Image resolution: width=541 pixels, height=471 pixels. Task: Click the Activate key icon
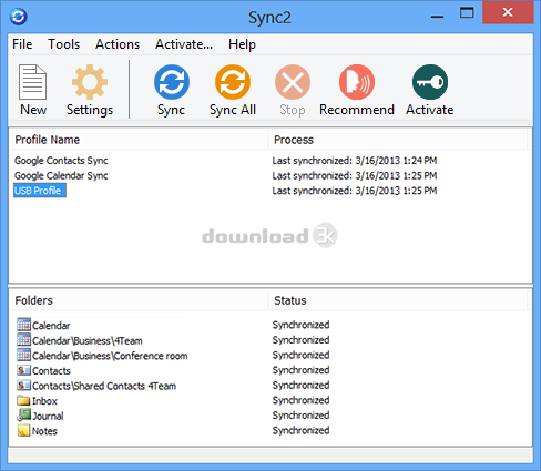[x=430, y=82]
